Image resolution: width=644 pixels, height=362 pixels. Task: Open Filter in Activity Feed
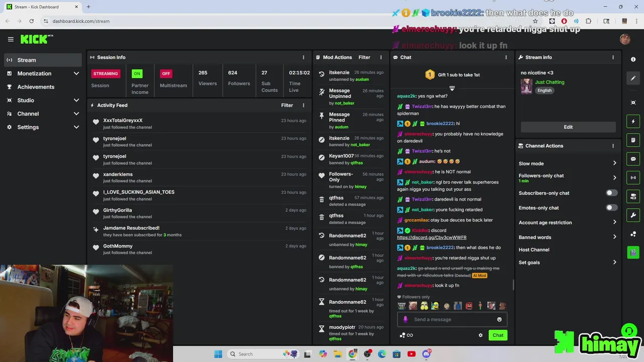(287, 105)
